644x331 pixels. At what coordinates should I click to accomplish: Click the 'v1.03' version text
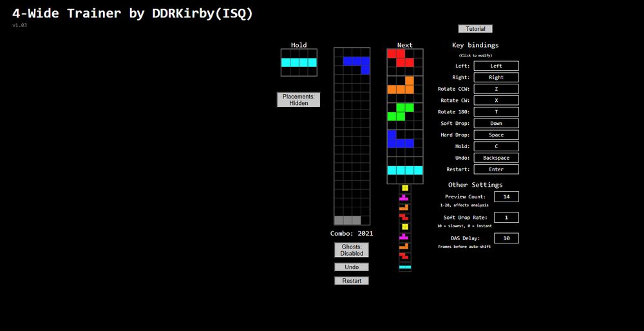point(20,26)
